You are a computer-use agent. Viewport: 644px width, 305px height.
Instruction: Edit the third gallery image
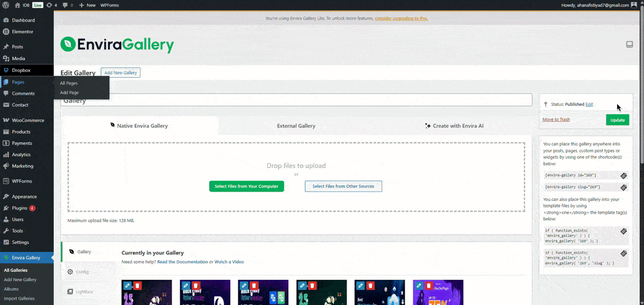click(x=244, y=286)
